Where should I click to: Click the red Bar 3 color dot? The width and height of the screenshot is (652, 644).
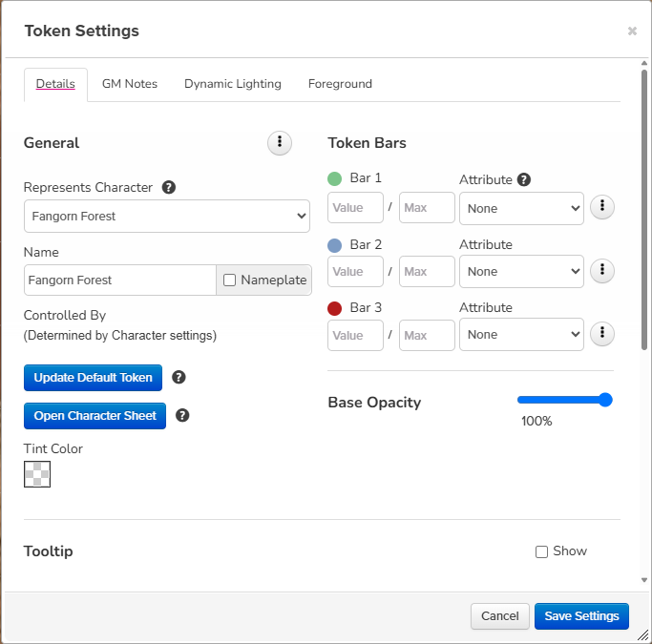click(335, 309)
